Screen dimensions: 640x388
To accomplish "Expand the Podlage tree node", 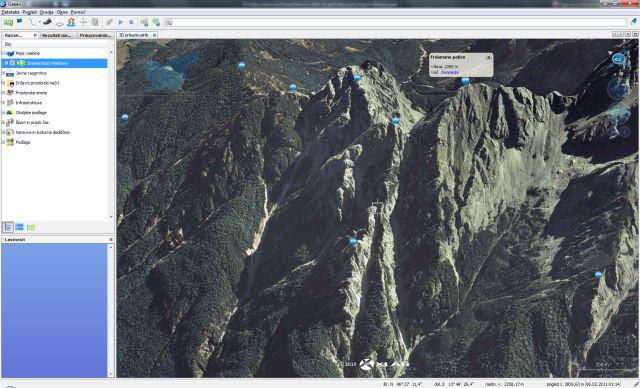I will click(4, 142).
